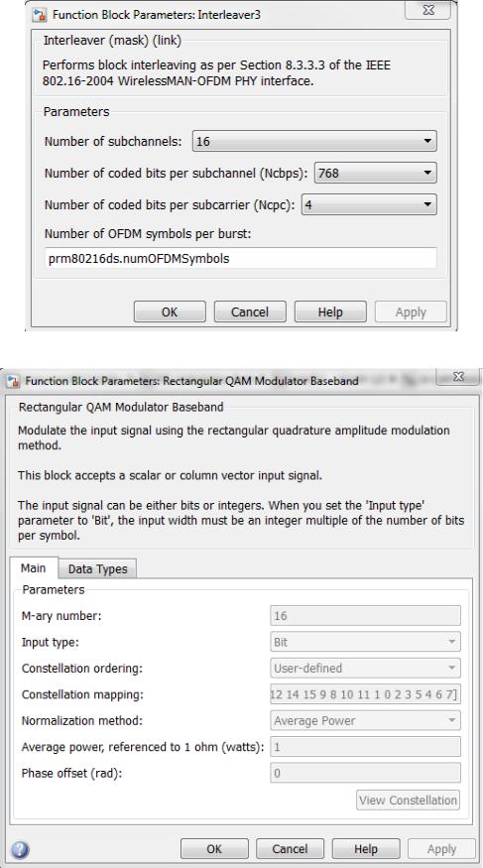Click Cancel in the QAM Modulator dialog
This screenshot has width=483, height=868.
point(290,848)
